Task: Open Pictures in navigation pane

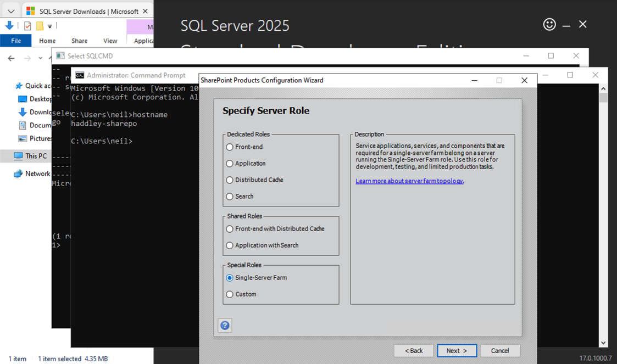Action: 35,138
